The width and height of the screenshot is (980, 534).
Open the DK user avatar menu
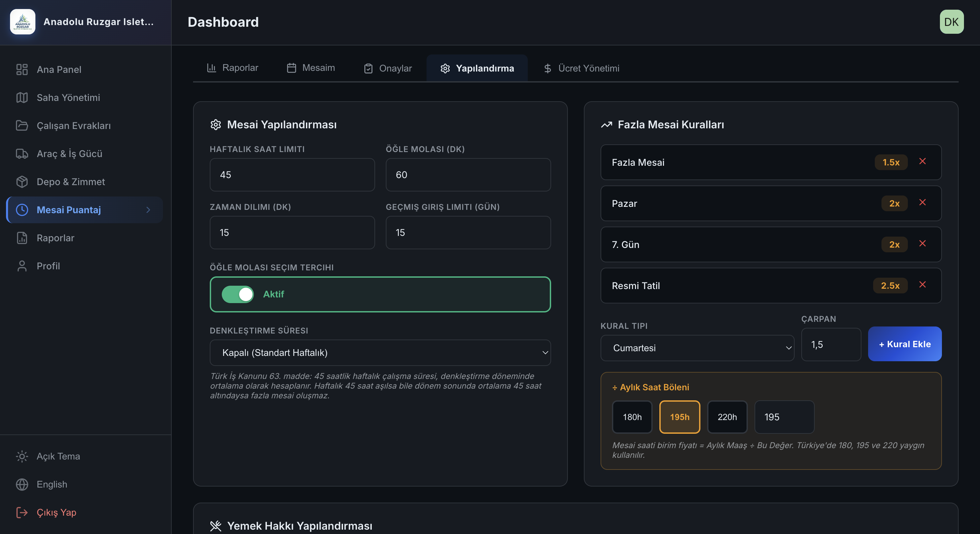(952, 22)
